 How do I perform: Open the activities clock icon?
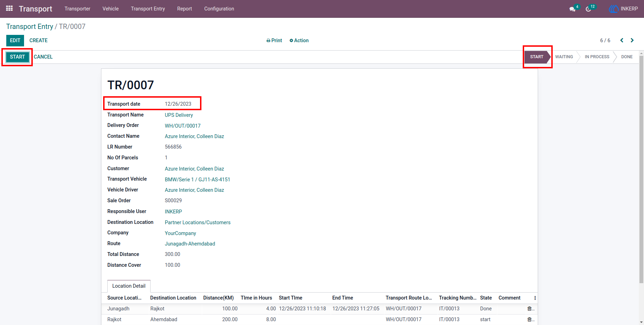tap(588, 9)
